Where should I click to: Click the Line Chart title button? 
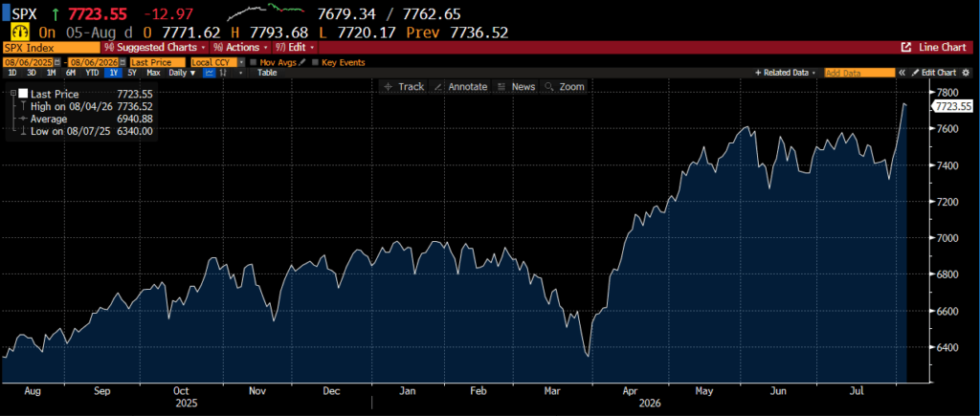[943, 48]
